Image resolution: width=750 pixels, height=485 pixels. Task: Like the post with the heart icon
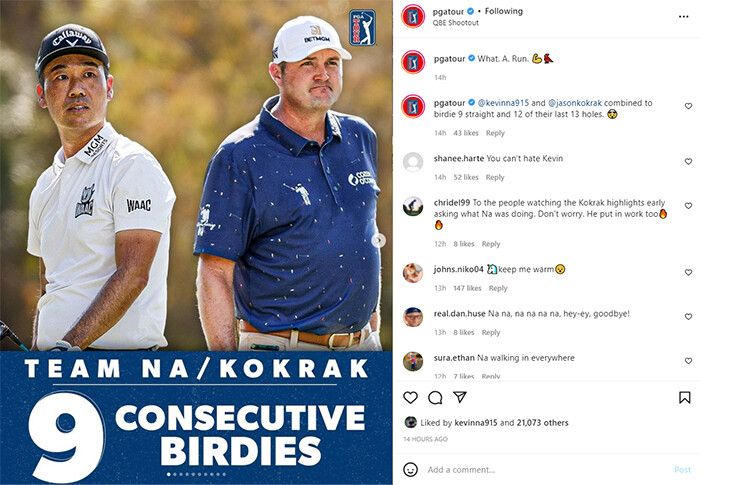[x=410, y=397]
